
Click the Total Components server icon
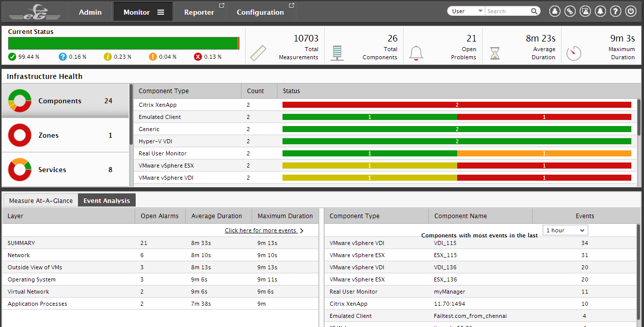[x=337, y=53]
